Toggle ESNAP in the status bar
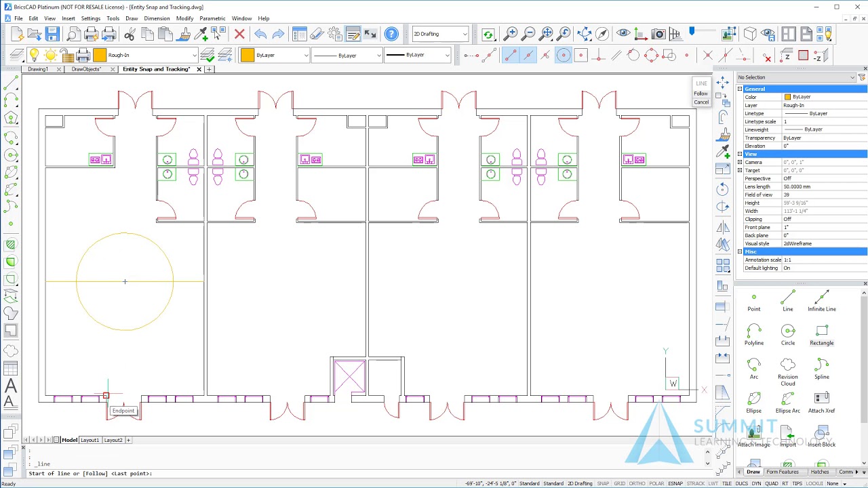Viewport: 868px width, 488px height. [675, 483]
